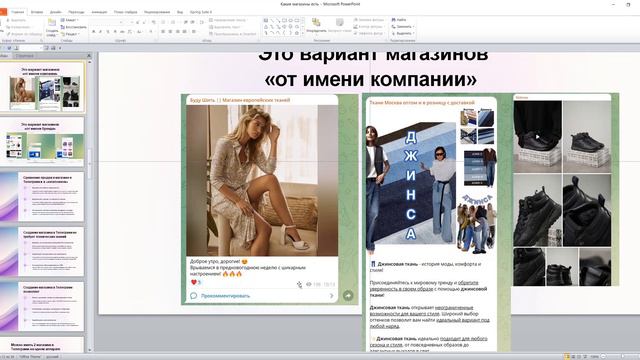Click the slide panel vertical scrollbar
The image size is (640, 360).
tap(89, 163)
